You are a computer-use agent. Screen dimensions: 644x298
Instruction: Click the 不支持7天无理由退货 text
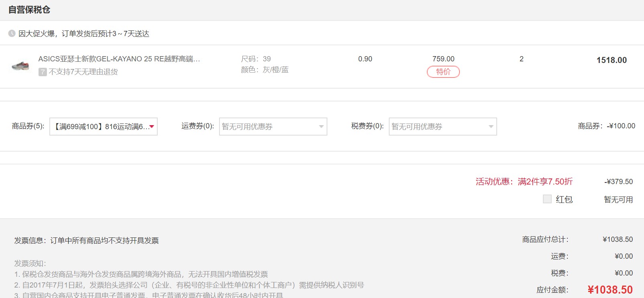83,72
